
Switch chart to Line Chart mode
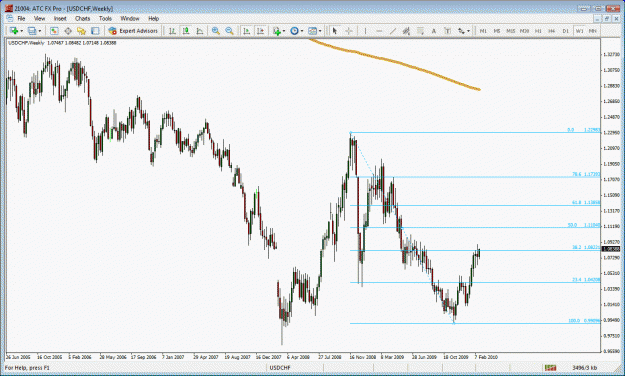(x=200, y=31)
